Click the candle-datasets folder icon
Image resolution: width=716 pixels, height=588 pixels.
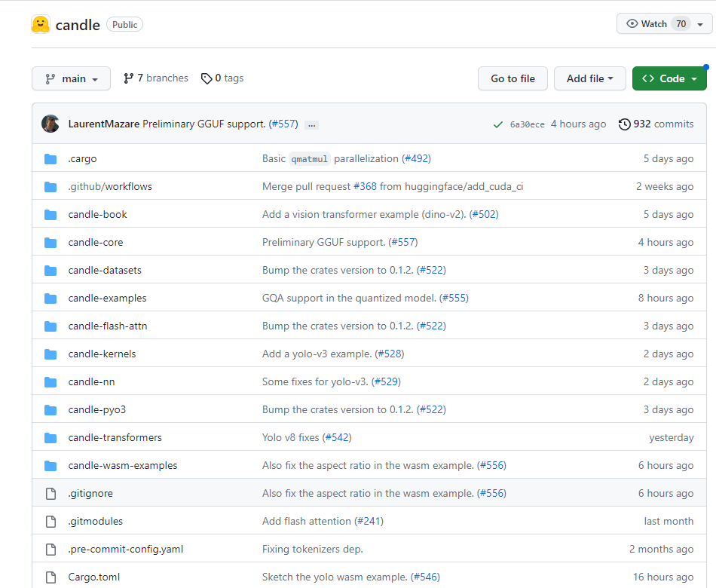[50, 271]
